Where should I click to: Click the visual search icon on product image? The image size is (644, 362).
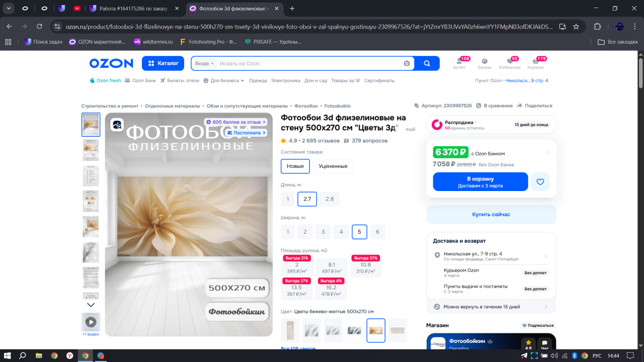pyautogui.click(x=117, y=125)
